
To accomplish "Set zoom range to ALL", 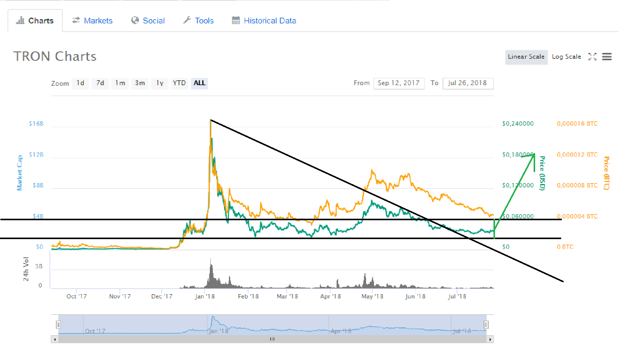I will tap(199, 83).
